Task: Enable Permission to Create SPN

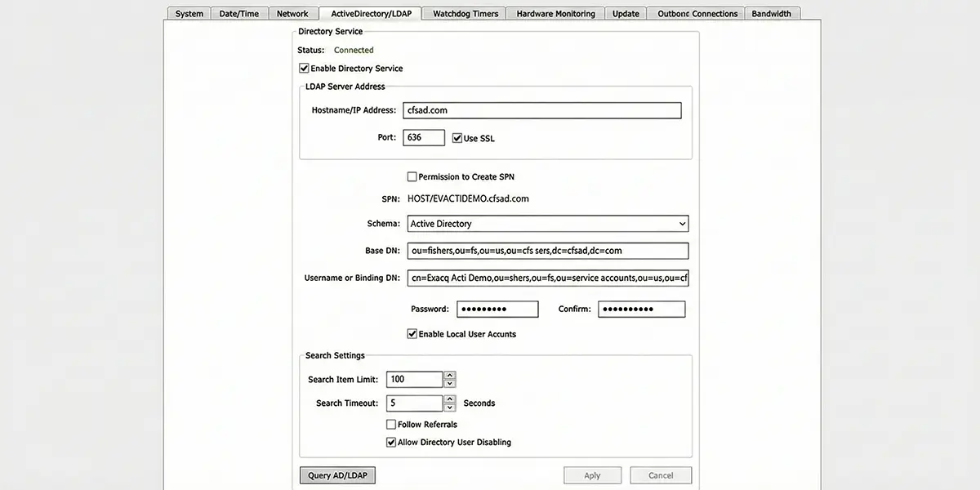Action: (x=412, y=176)
